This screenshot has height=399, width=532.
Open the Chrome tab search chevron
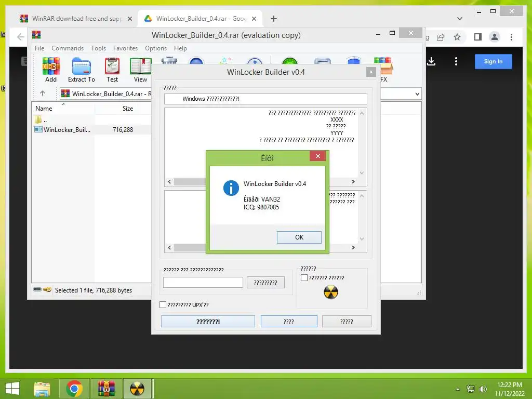point(460,19)
